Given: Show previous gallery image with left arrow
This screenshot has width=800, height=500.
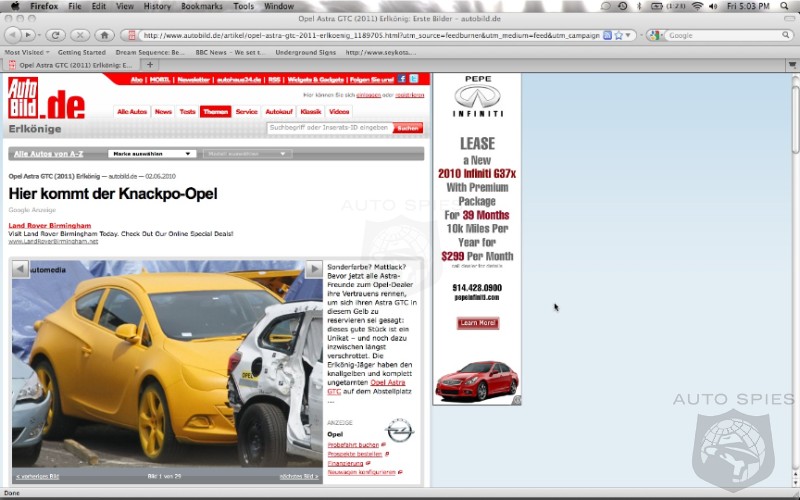Looking at the screenshot, I should (20, 269).
